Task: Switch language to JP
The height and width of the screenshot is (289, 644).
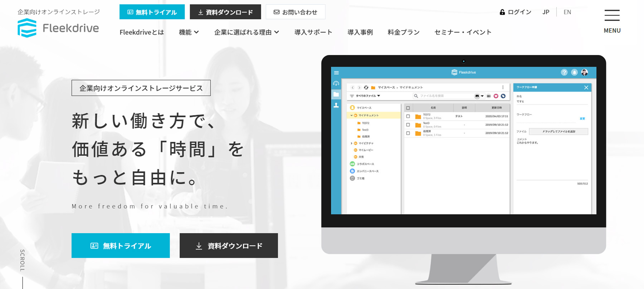Action: tap(546, 12)
